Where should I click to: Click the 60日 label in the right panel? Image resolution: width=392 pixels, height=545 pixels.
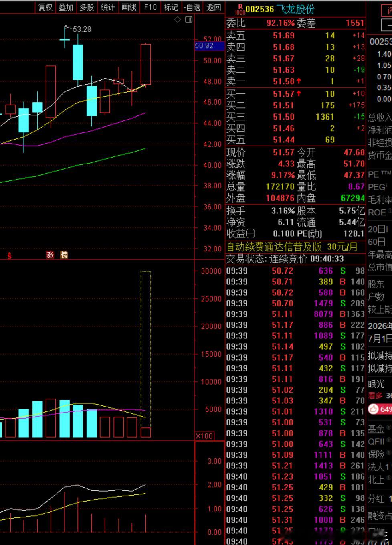coord(376,242)
